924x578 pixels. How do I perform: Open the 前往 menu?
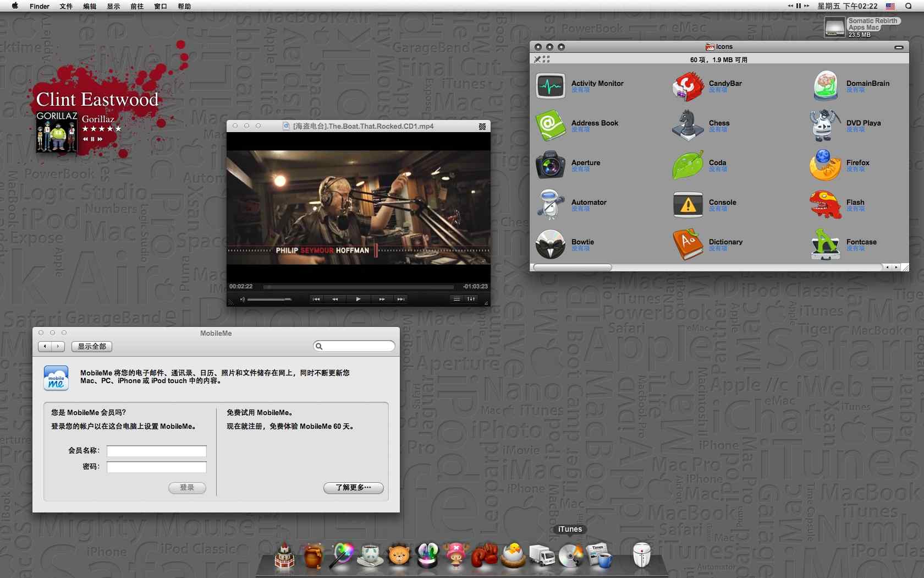click(x=137, y=6)
